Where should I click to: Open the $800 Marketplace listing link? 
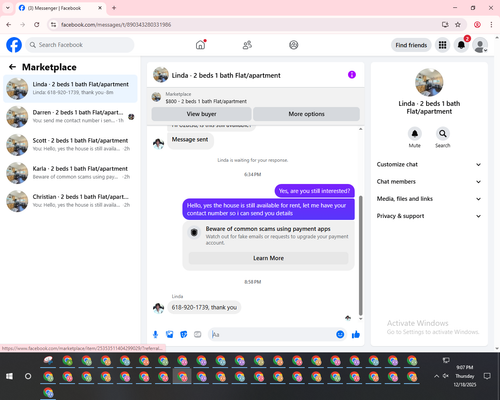coord(206,101)
